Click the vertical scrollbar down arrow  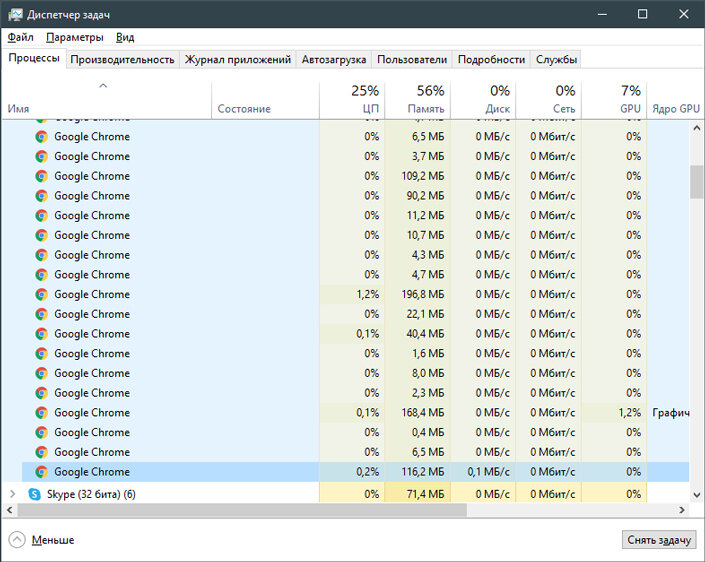click(x=697, y=495)
